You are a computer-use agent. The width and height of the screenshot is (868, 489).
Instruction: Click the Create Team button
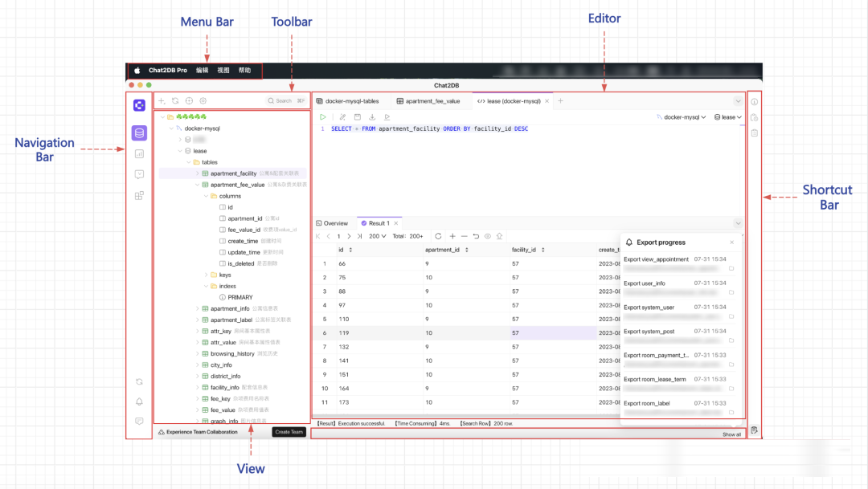pyautogui.click(x=289, y=432)
